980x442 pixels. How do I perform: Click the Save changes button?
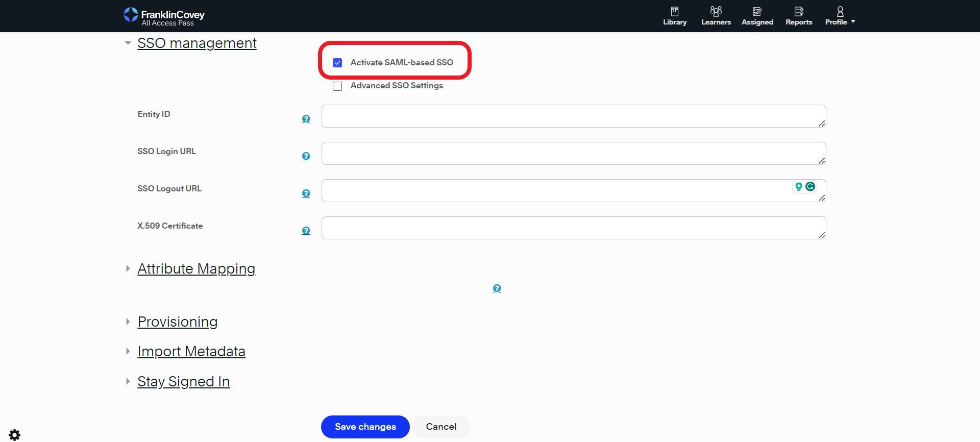365,427
